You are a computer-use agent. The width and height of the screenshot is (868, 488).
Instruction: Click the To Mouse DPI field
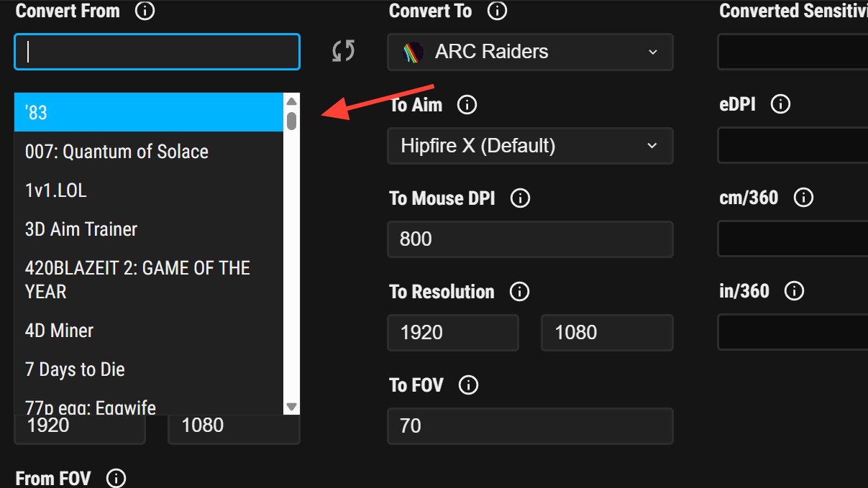pos(530,239)
